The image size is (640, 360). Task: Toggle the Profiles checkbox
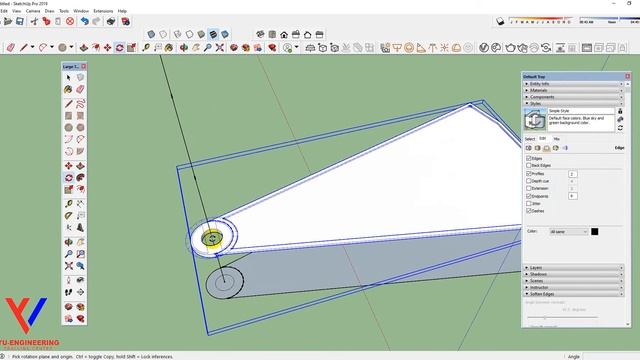pyautogui.click(x=529, y=173)
